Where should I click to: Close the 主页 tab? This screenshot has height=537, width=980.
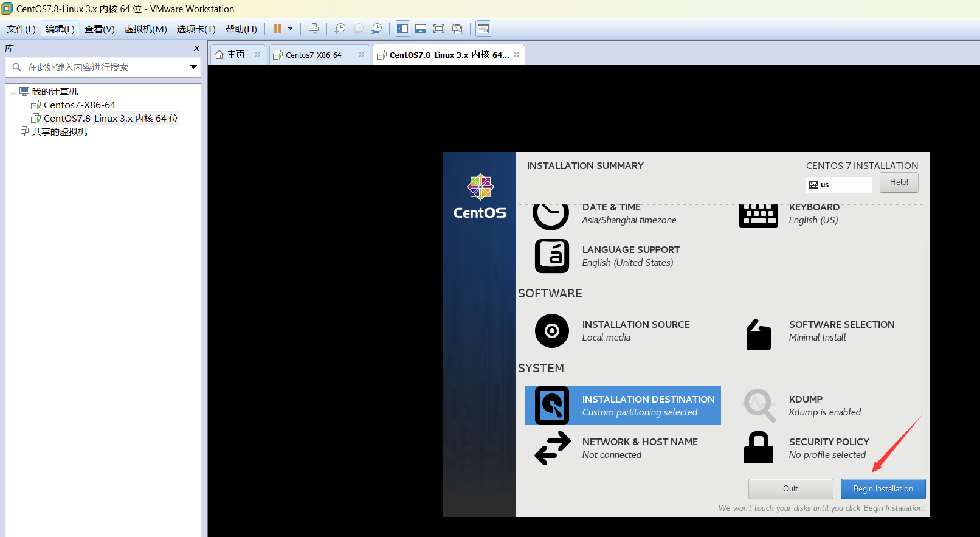[257, 55]
